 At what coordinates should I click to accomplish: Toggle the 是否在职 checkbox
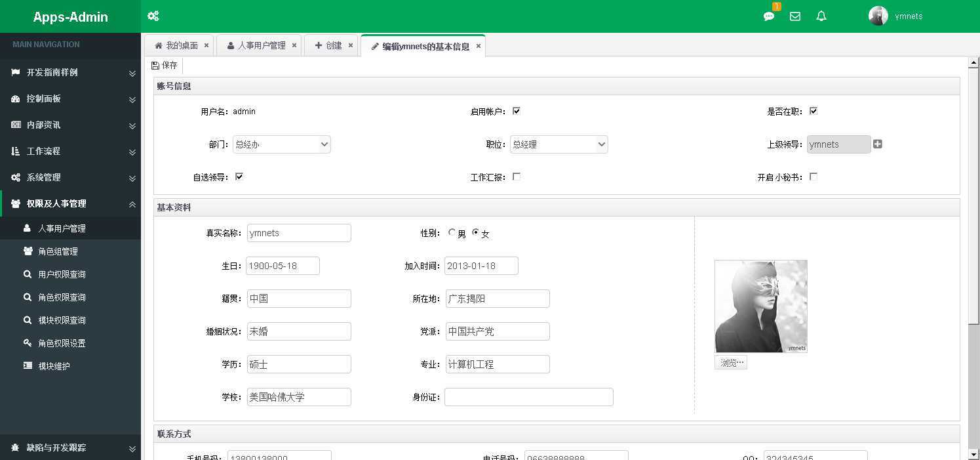[x=813, y=111]
